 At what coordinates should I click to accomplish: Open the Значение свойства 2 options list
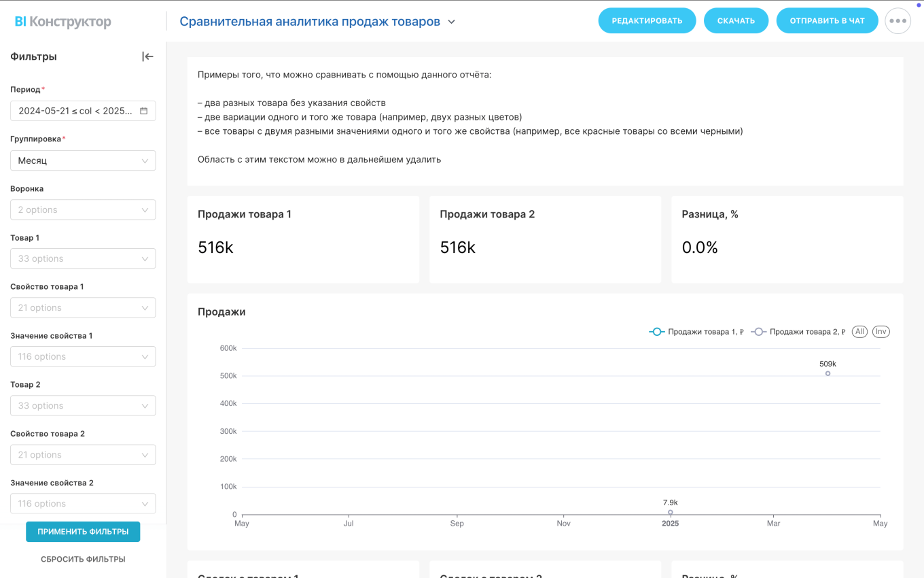pos(83,503)
